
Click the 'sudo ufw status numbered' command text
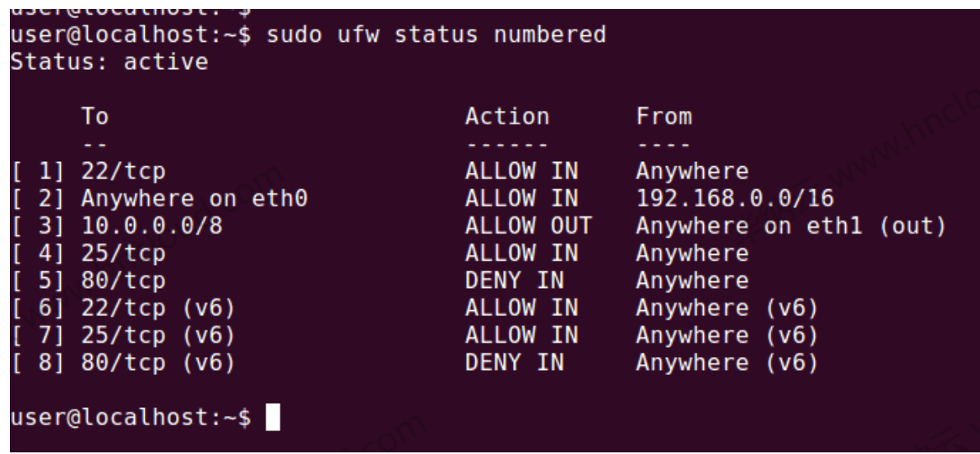436,36
